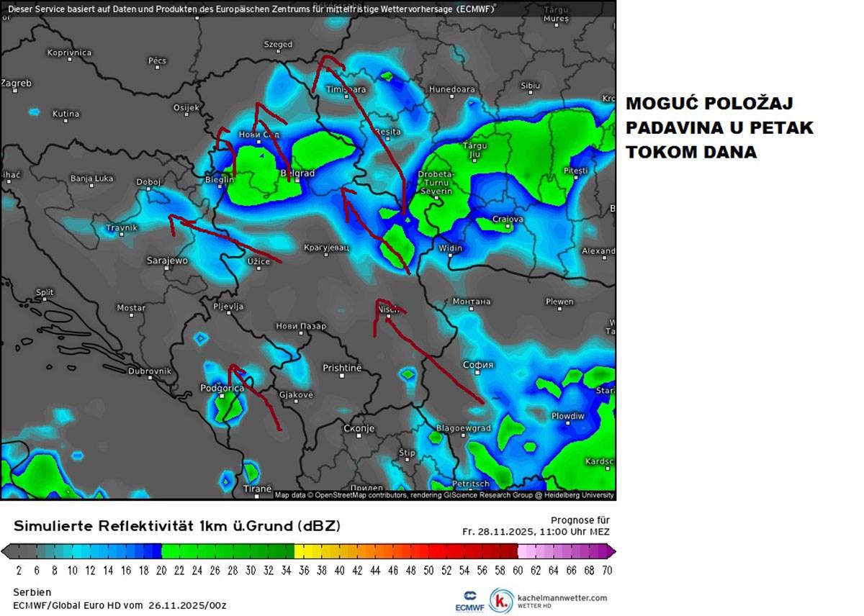This screenshot has height=616, width=864.
Task: Click the green 28 dBZ section of color scale
Action: point(233,551)
